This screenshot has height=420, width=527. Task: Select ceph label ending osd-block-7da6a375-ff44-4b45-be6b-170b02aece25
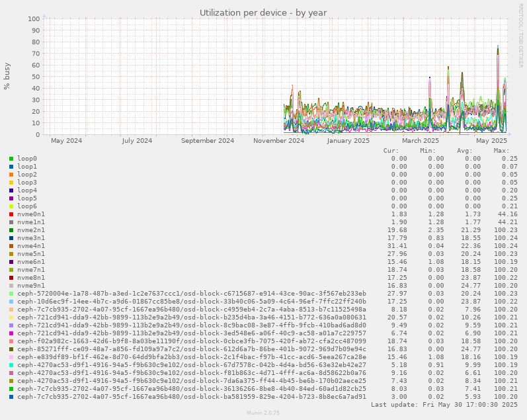tap(192, 381)
